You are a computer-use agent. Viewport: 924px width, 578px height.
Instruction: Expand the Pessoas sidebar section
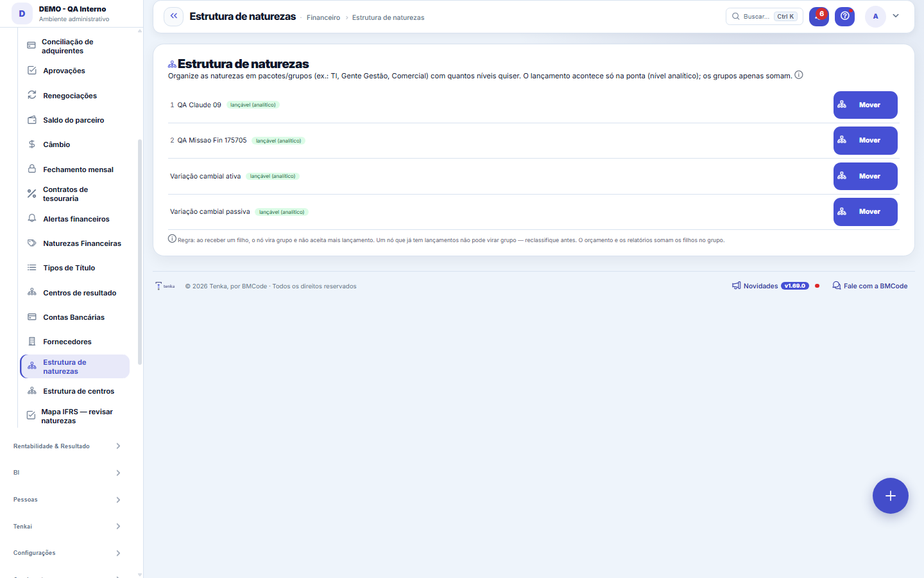[x=67, y=500]
